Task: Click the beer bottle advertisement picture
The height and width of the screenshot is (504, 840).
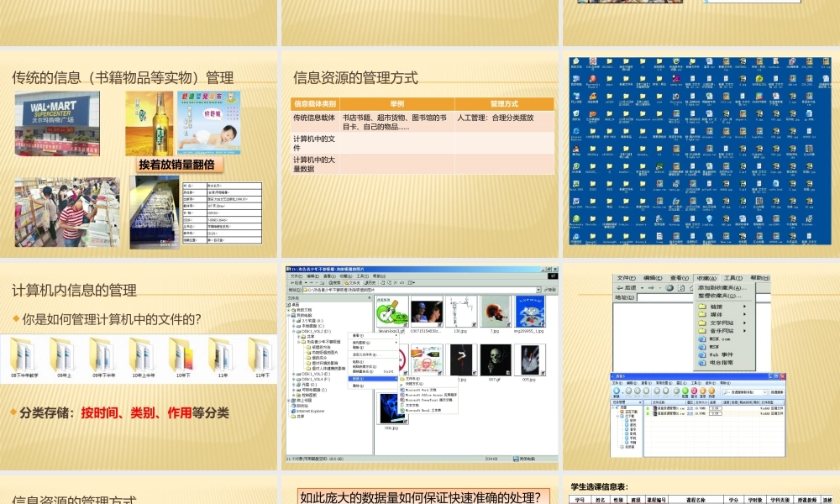Action: (149, 123)
